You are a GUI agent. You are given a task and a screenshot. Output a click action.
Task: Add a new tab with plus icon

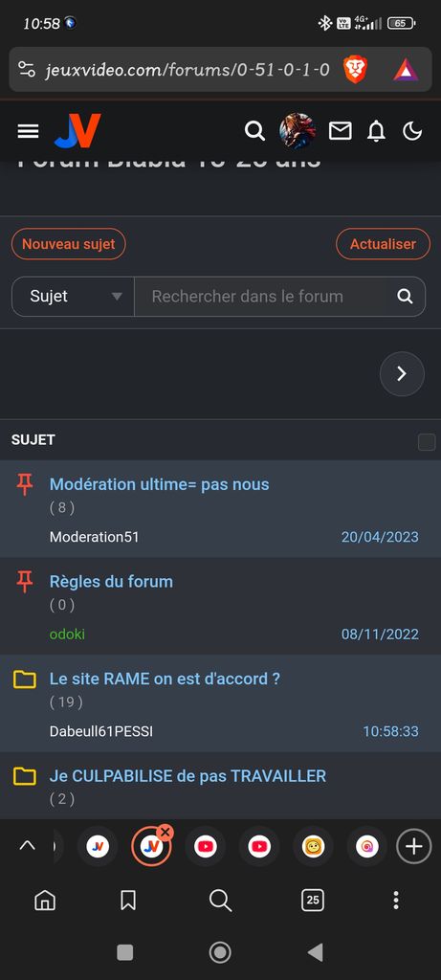click(413, 846)
